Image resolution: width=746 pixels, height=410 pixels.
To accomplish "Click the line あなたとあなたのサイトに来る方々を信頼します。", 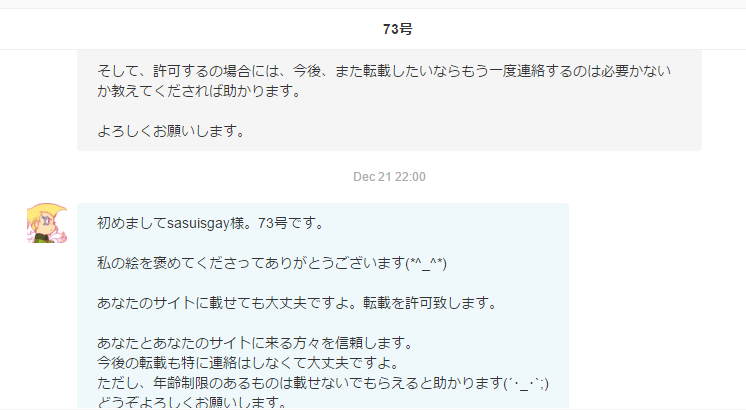I will pyautogui.click(x=255, y=342).
